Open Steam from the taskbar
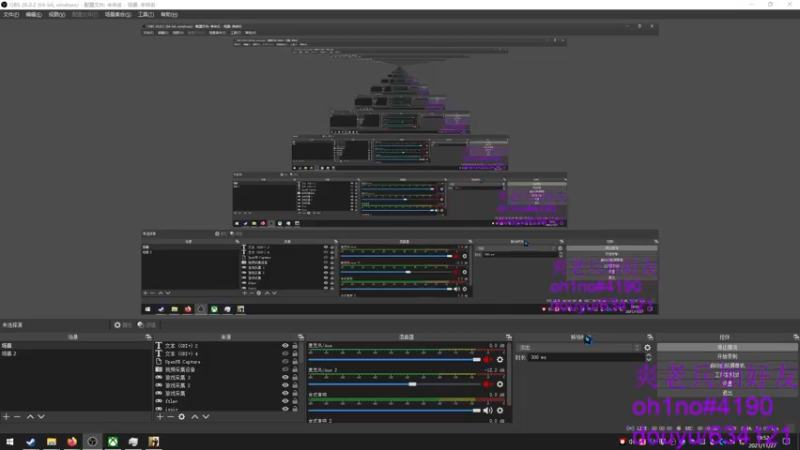This screenshot has width=800, height=450. (31, 442)
